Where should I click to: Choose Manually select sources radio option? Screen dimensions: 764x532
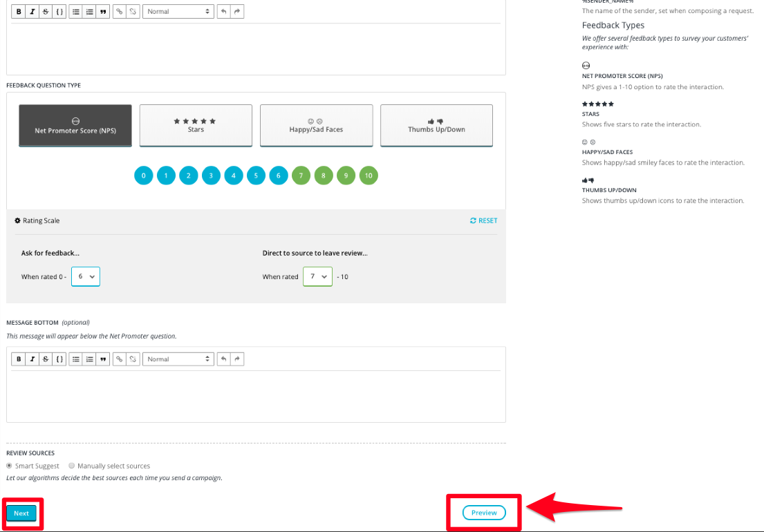72,466
